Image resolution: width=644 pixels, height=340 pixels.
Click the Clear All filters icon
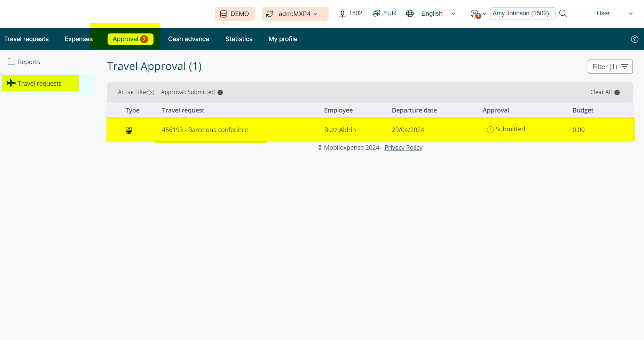tap(617, 92)
